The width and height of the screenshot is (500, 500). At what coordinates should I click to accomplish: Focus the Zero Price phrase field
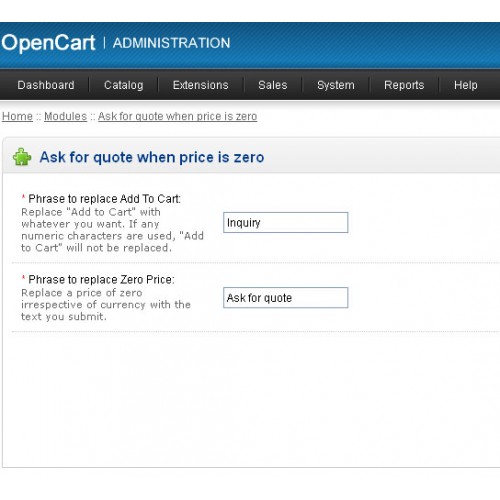286,298
